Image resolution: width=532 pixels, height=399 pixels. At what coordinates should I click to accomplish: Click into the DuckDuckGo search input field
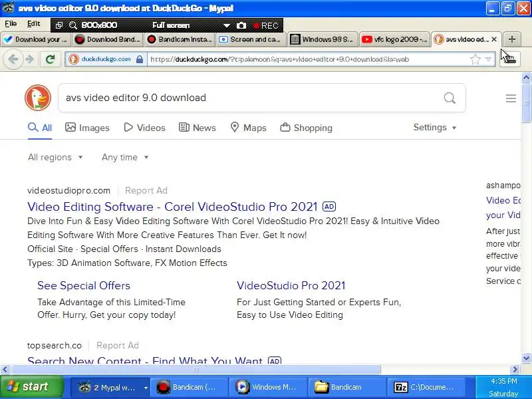251,98
